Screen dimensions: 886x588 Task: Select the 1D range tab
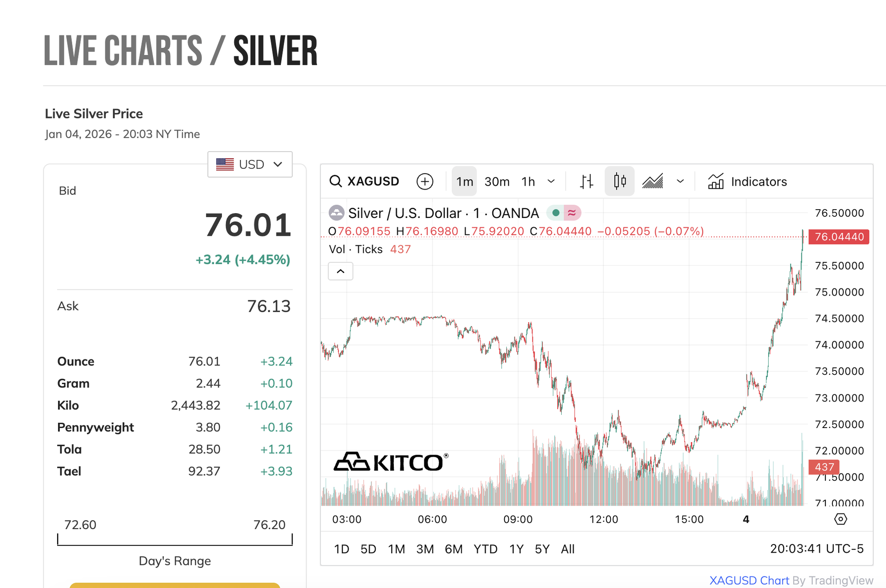[x=341, y=549]
